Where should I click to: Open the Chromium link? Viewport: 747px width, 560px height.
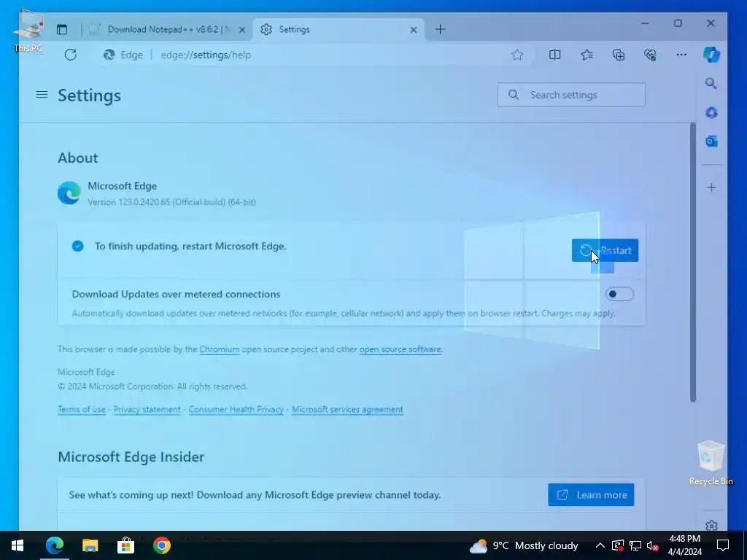219,349
